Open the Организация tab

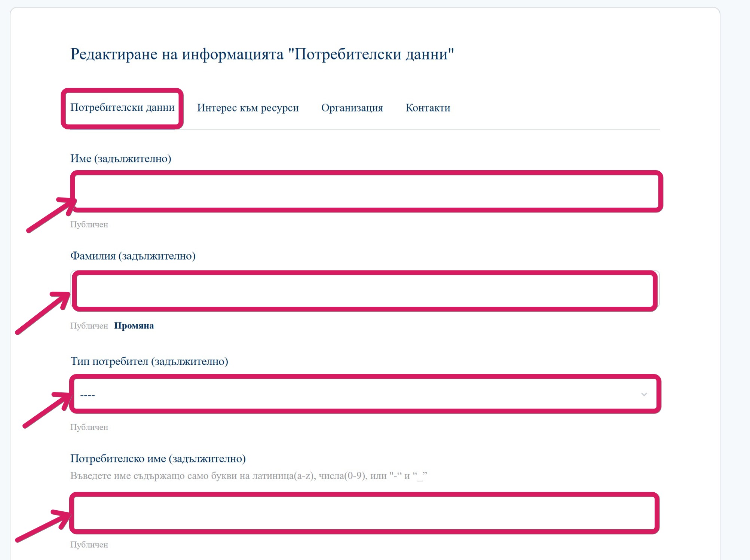[x=352, y=108]
